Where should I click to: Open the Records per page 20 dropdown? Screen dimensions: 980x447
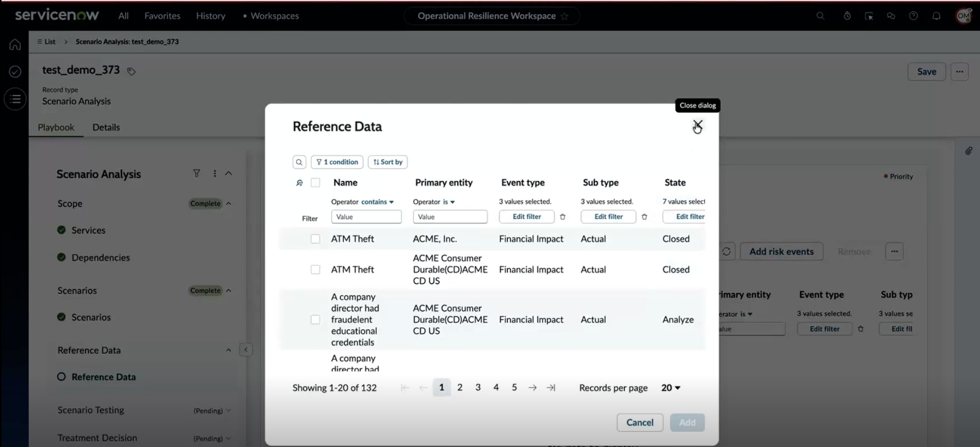click(671, 388)
